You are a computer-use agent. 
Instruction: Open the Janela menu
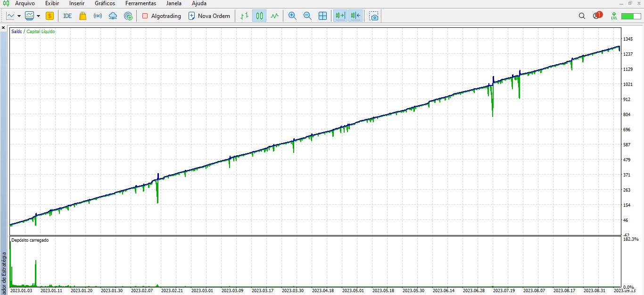click(x=174, y=3)
